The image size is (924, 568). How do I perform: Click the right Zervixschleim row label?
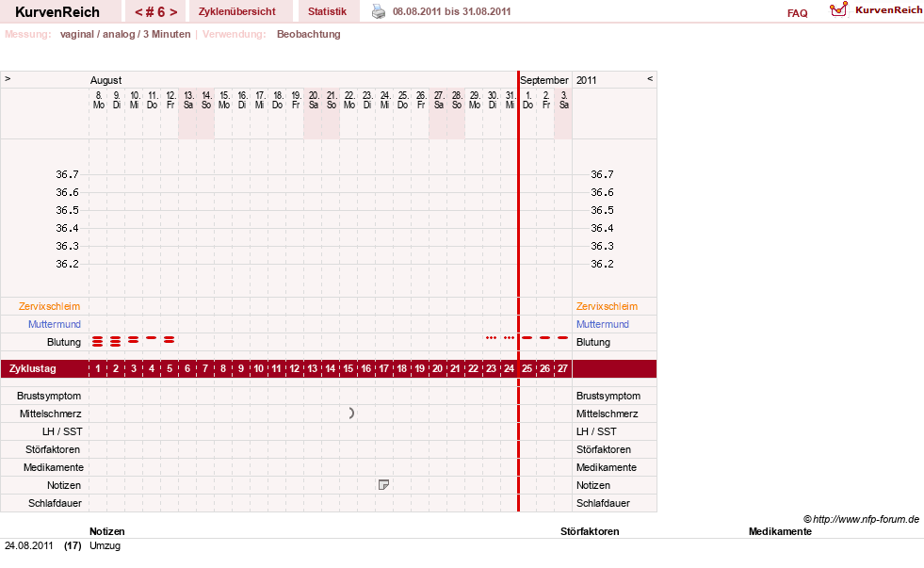click(x=607, y=306)
